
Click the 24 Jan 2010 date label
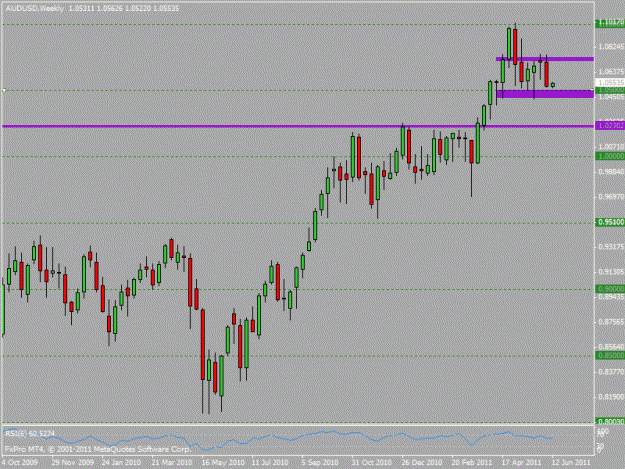click(121, 462)
